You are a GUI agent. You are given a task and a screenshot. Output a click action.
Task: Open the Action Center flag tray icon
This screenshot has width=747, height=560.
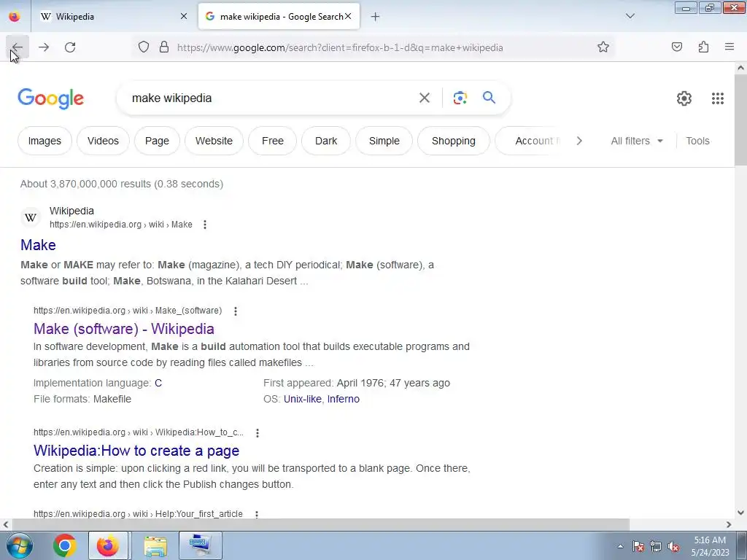tap(638, 547)
